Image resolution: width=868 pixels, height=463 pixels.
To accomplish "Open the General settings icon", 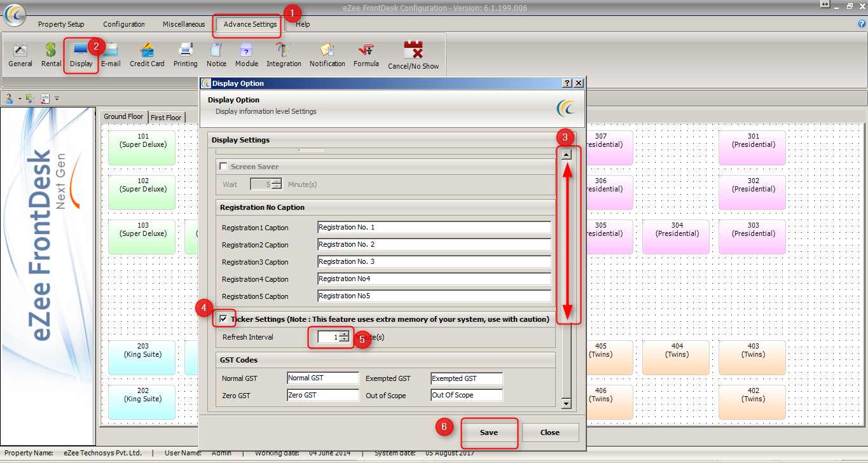I will click(x=20, y=50).
